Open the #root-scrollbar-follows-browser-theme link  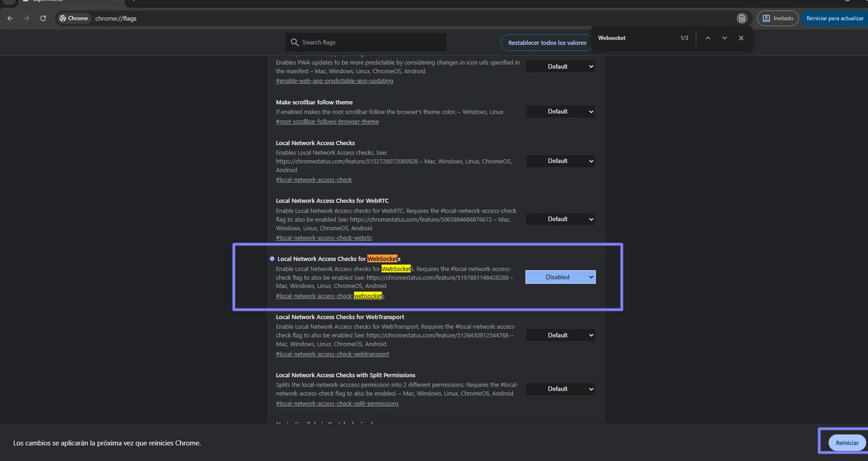click(327, 121)
